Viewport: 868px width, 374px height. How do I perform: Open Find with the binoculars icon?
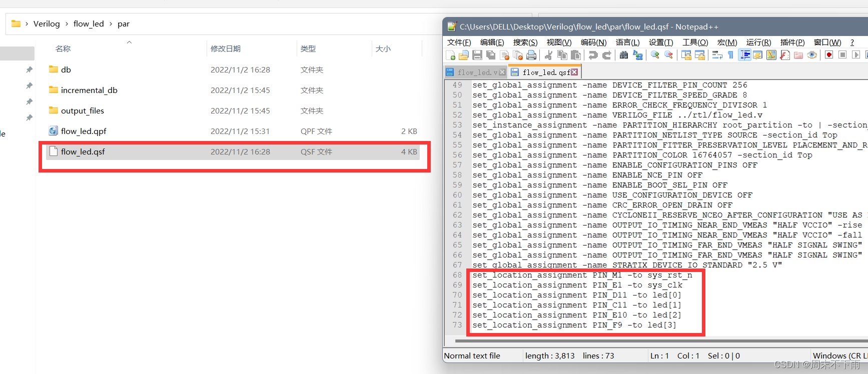click(624, 55)
